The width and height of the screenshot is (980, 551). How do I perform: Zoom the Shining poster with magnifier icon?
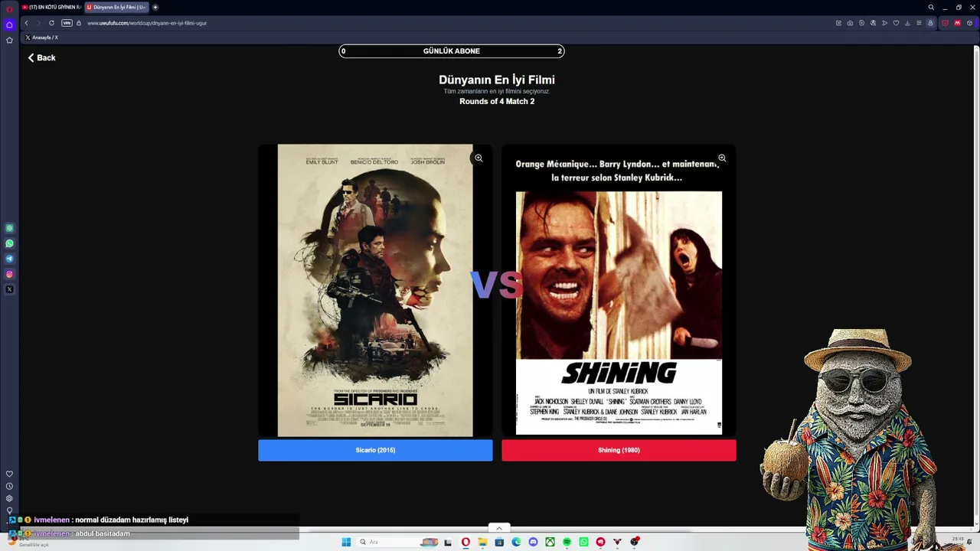(x=722, y=158)
